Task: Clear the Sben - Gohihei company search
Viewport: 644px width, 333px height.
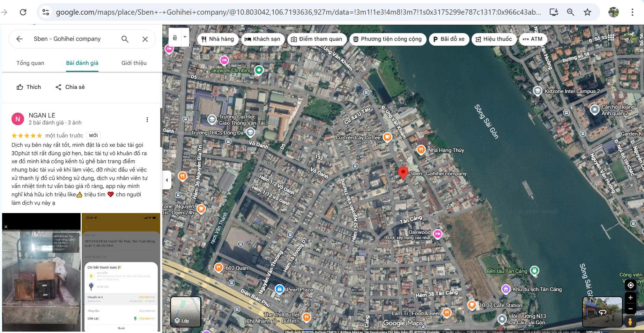Action: tap(145, 39)
